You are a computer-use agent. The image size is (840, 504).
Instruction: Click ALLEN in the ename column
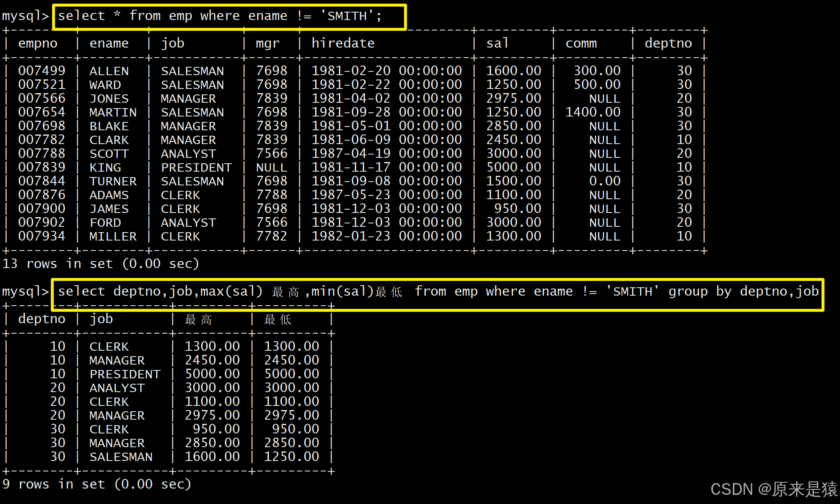pos(109,71)
